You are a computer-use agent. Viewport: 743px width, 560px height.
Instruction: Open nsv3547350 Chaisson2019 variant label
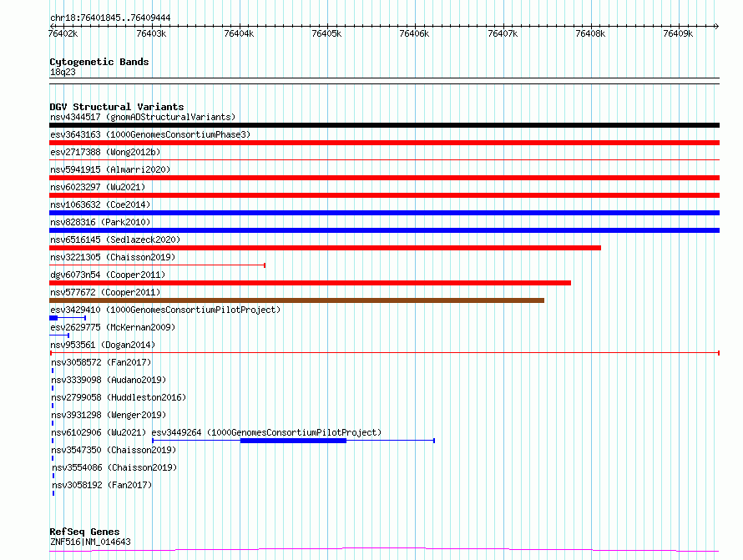[x=114, y=450]
